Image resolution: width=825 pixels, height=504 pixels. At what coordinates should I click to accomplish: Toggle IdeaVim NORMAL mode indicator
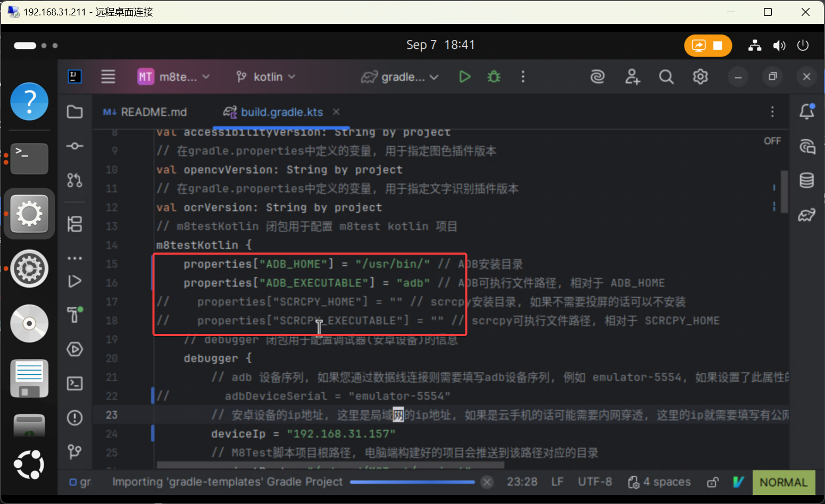[x=783, y=482]
